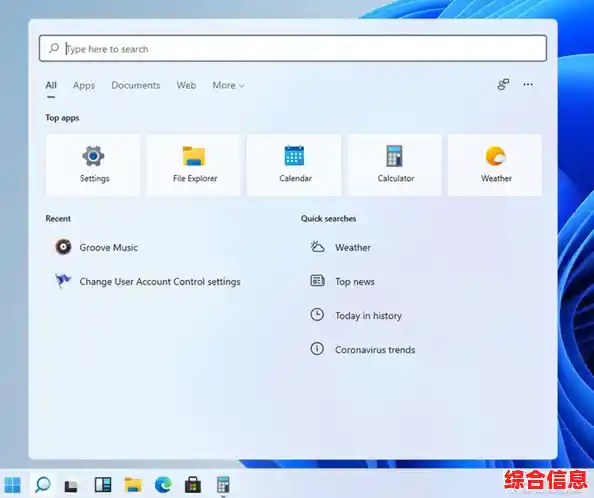This screenshot has width=594, height=498.
Task: Switch to the Documents tab
Action: pos(136,85)
